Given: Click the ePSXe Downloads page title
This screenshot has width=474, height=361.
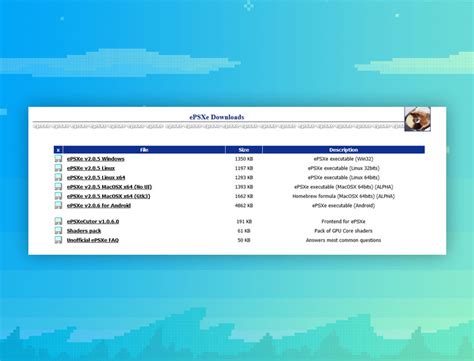Looking at the screenshot, I should click(x=217, y=117).
